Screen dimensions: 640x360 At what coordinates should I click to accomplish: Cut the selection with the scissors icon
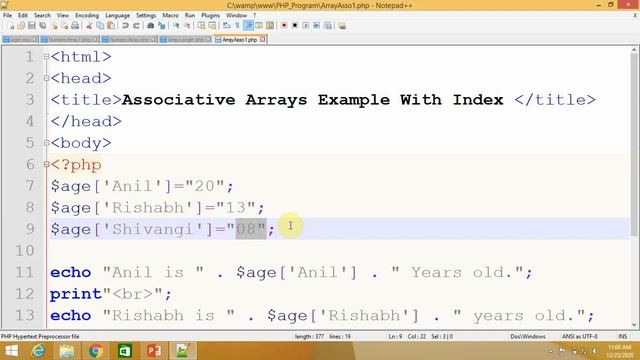point(89,26)
